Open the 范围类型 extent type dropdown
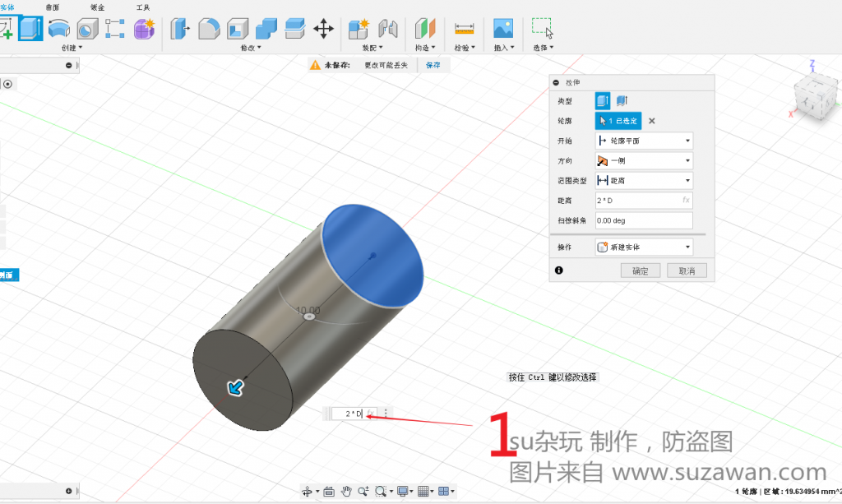 (x=644, y=180)
